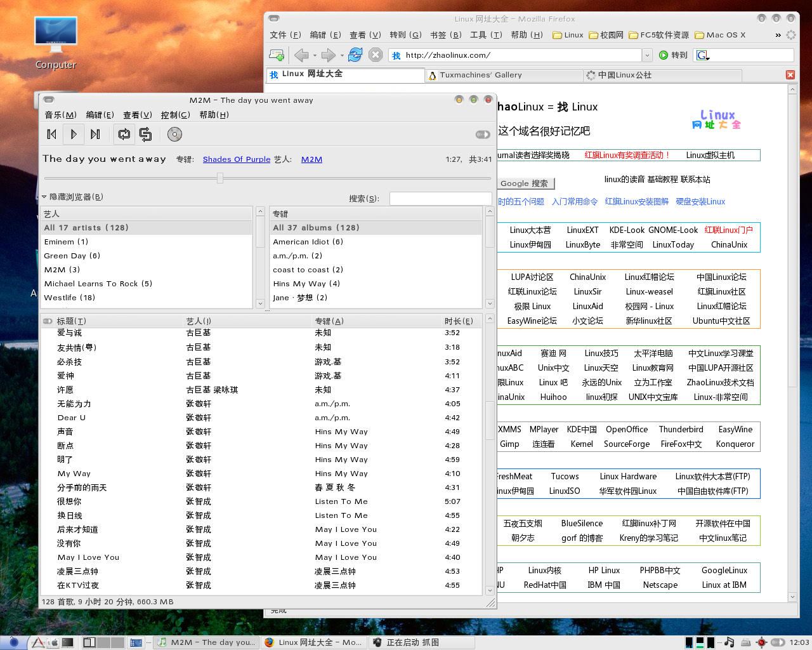Screen dimensions: 812x650
Task: Click the Google 搜索 button on page
Action: [x=525, y=183]
